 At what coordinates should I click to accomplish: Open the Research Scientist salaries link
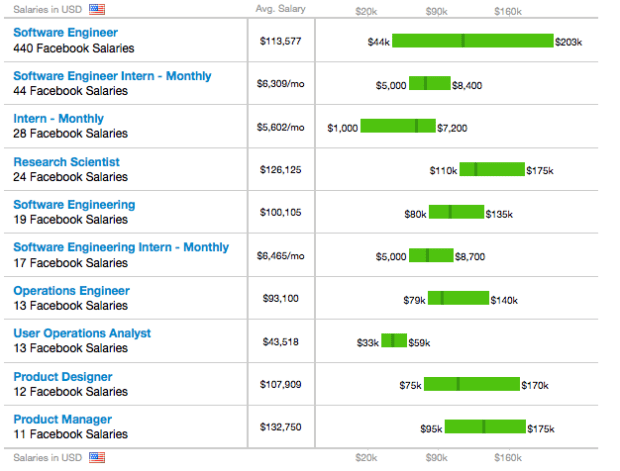pos(66,162)
